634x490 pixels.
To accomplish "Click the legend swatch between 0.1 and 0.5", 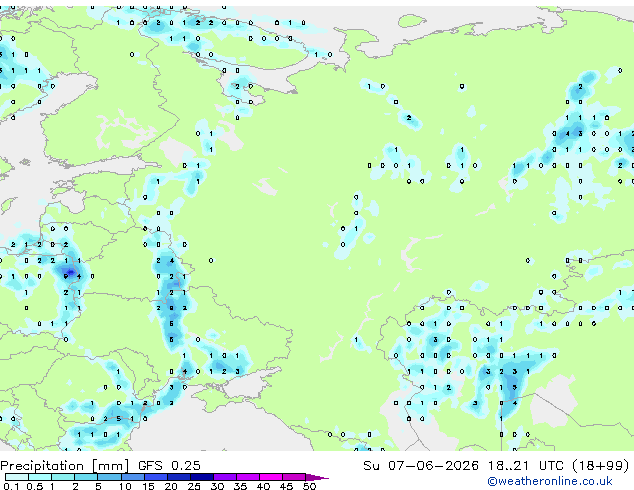I will pos(17,477).
